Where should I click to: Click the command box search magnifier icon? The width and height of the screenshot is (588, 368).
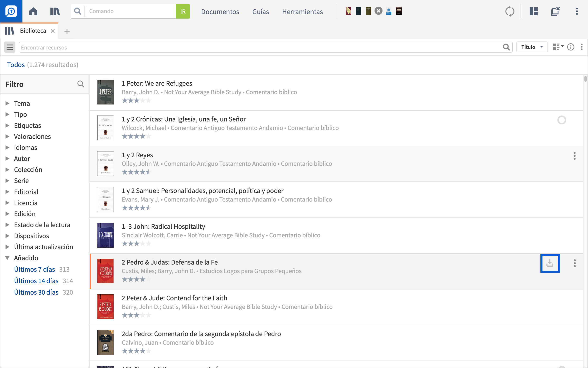(78, 11)
